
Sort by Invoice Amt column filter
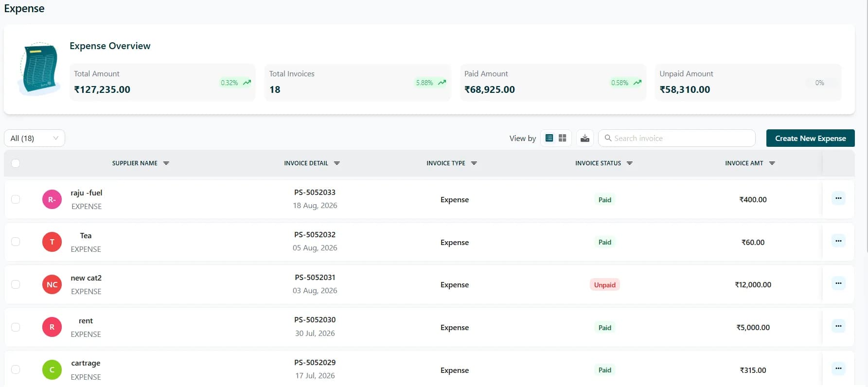(772, 163)
